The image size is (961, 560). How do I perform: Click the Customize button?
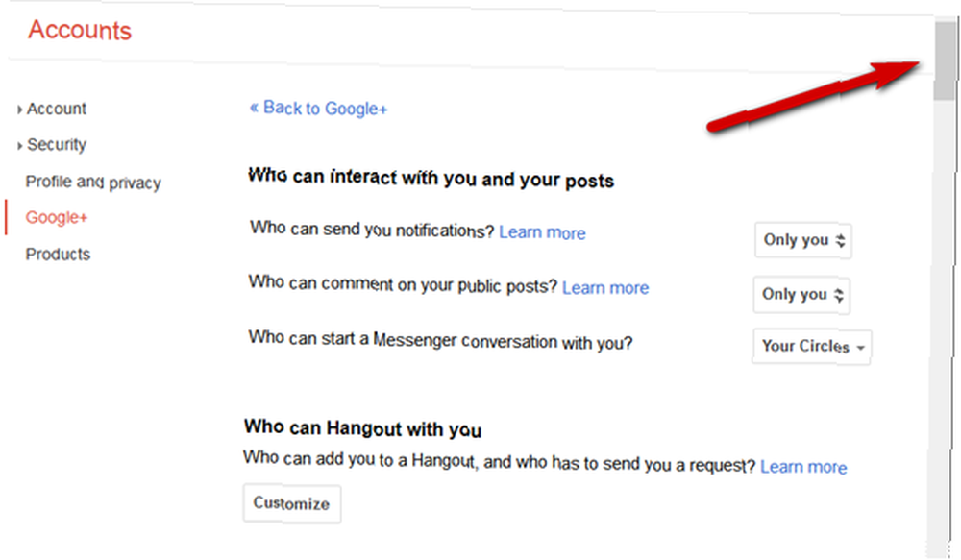(x=292, y=503)
